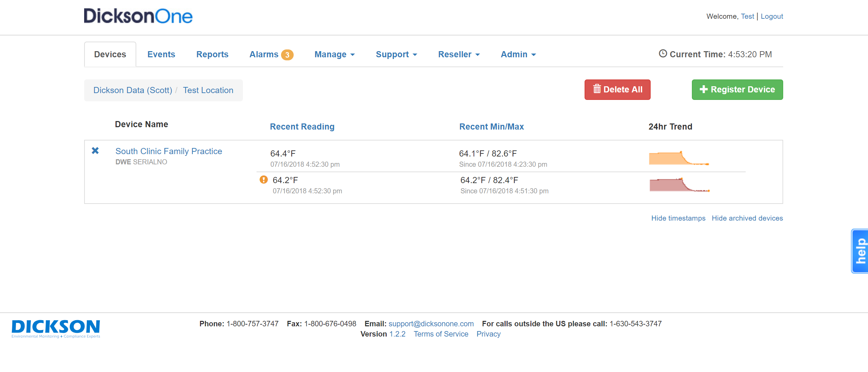Open the Reports tab
868x372 pixels.
[x=212, y=55]
